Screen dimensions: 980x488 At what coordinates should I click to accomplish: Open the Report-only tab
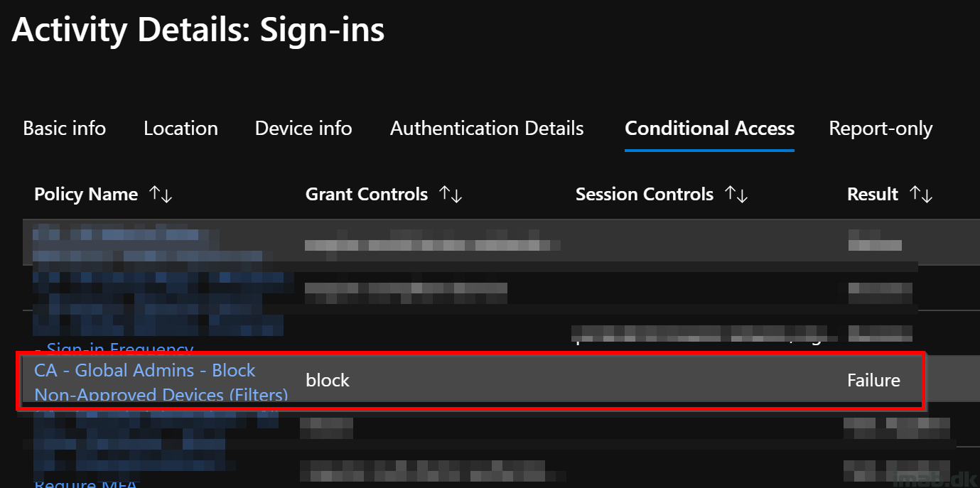[881, 129]
